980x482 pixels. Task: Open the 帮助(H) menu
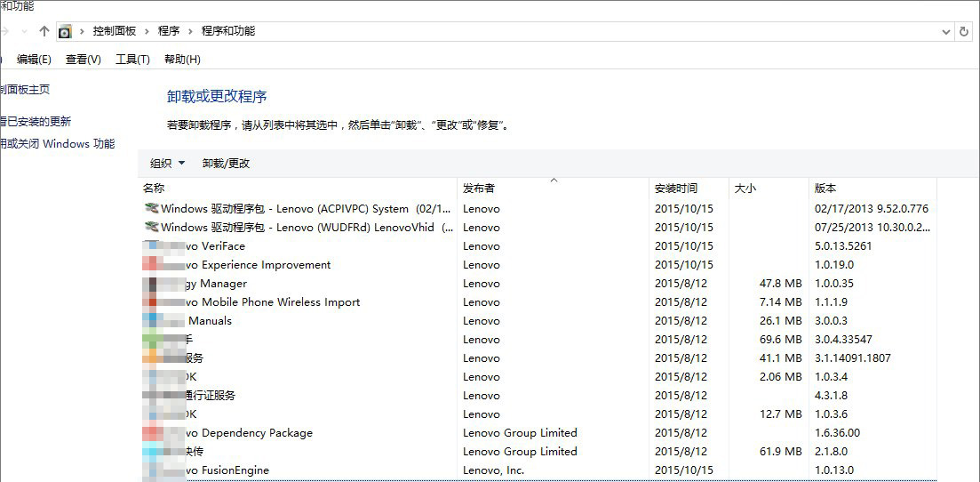[182, 60]
